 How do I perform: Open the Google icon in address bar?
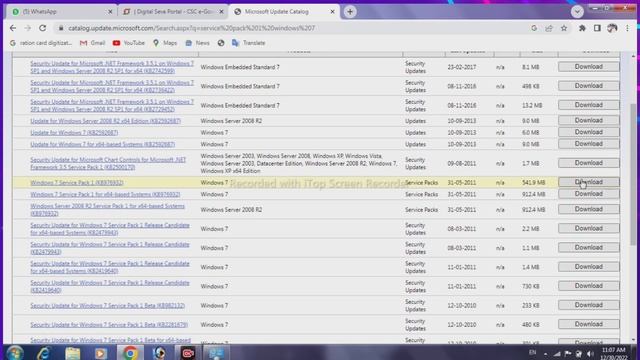click(x=534, y=28)
